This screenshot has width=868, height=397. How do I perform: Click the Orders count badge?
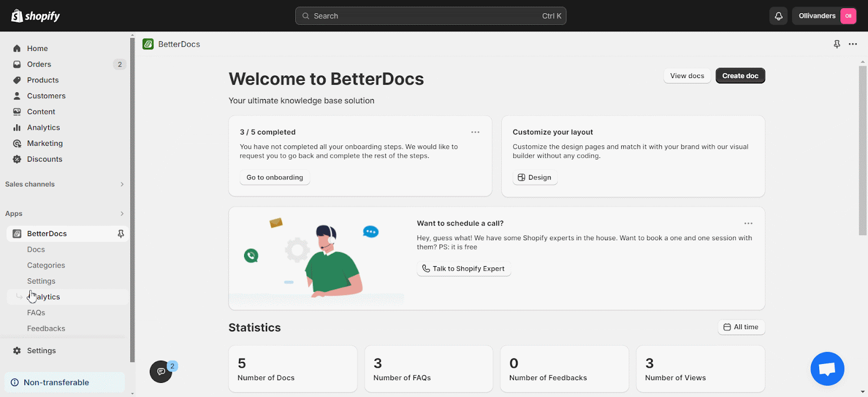(x=120, y=64)
